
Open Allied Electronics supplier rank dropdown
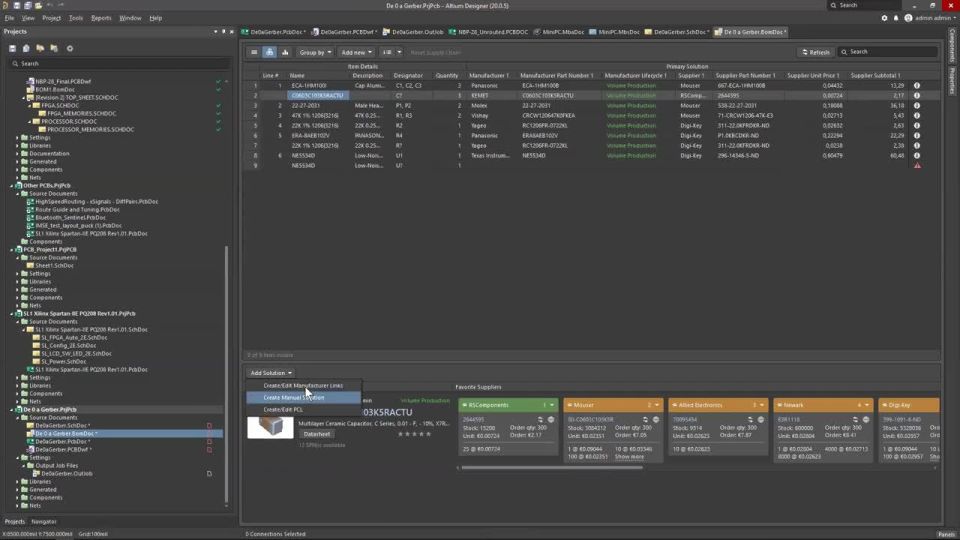pos(762,405)
